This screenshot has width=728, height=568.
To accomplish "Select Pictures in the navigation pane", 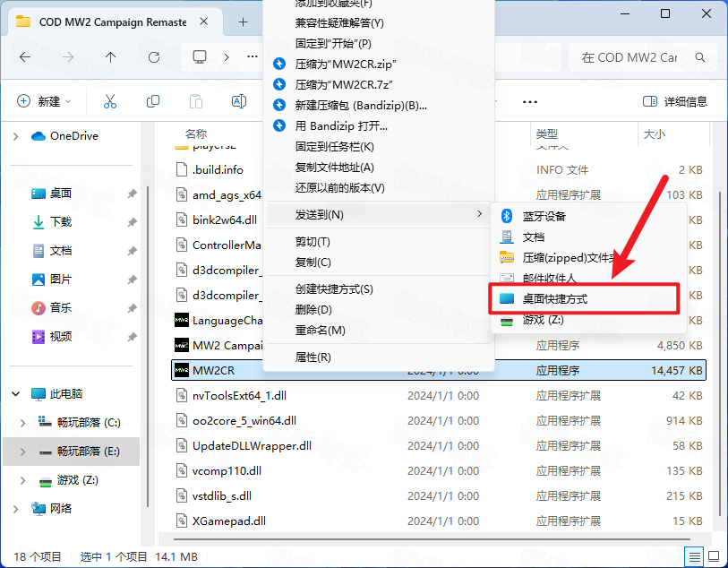I will click(x=60, y=280).
